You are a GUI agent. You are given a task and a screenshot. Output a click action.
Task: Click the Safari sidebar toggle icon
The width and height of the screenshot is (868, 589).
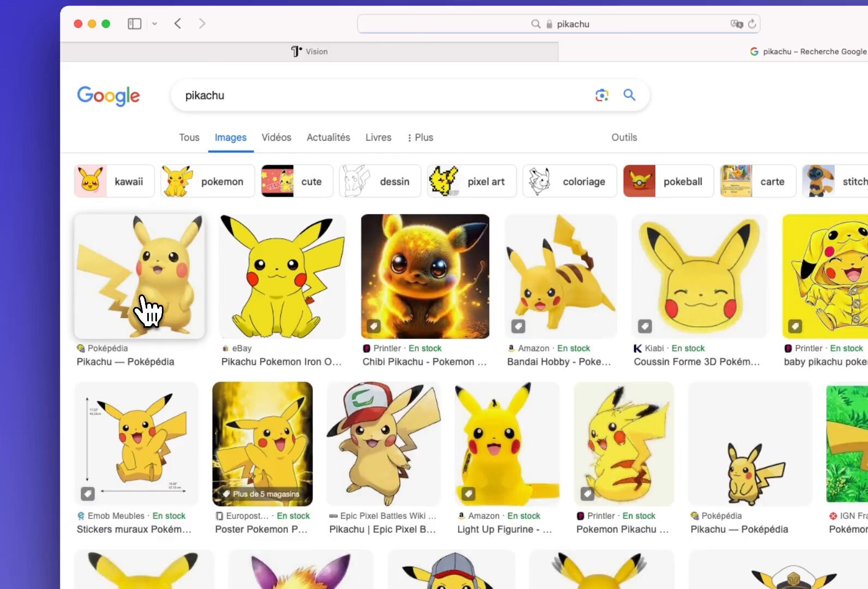pos(134,23)
